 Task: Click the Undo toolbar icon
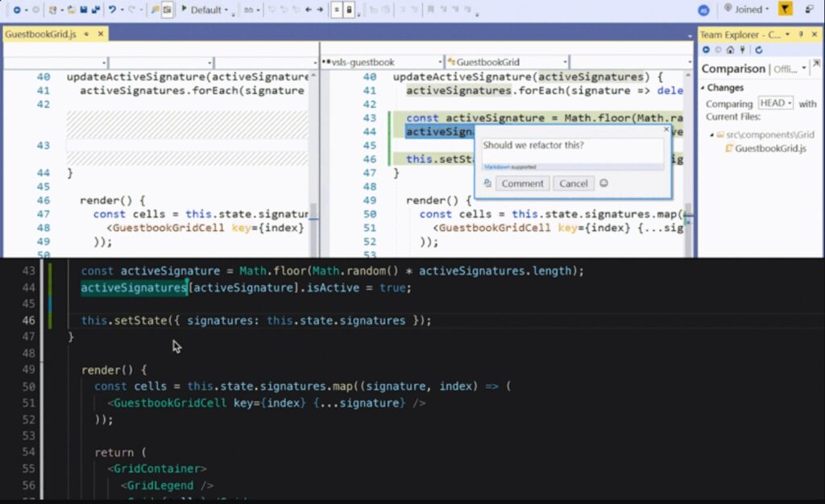click(x=111, y=9)
